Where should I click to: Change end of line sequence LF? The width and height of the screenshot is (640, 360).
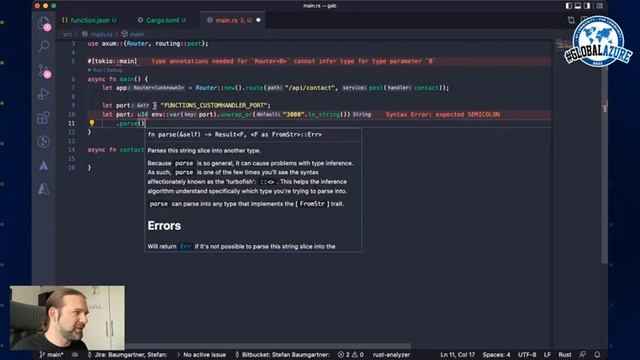pyautogui.click(x=547, y=355)
